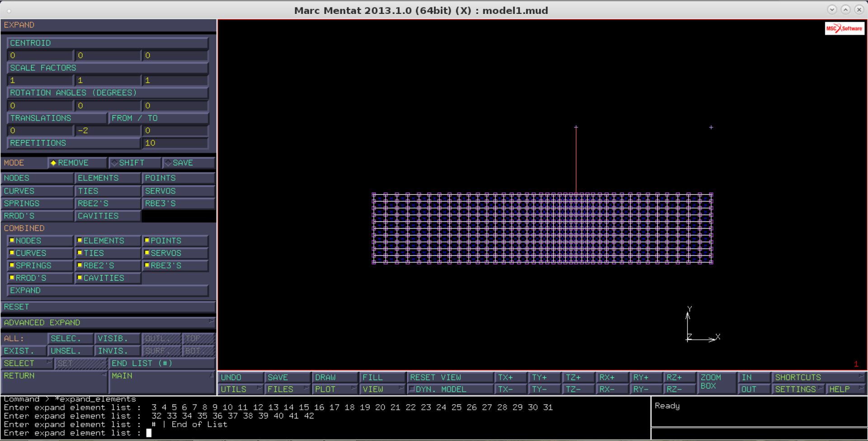This screenshot has width=868, height=441.
Task: Toggle combined CURVES checkbox
Action: point(40,253)
